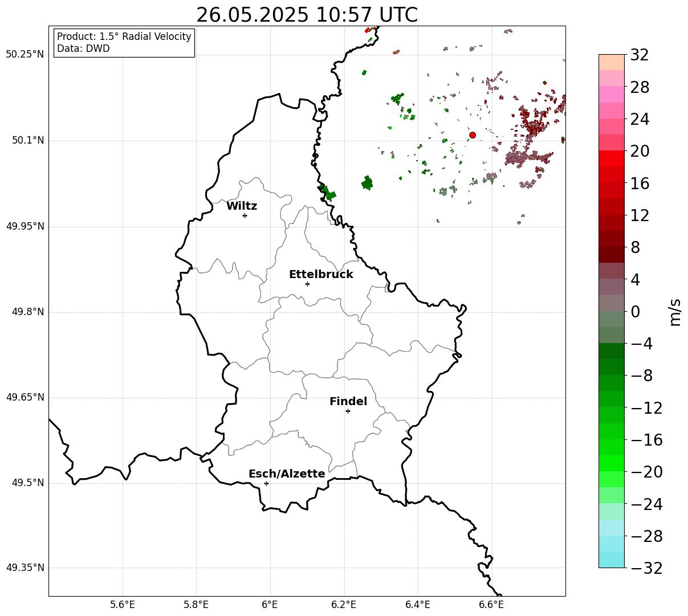Click the 49.35°N latitude label
688x616 pixels.
(25, 568)
